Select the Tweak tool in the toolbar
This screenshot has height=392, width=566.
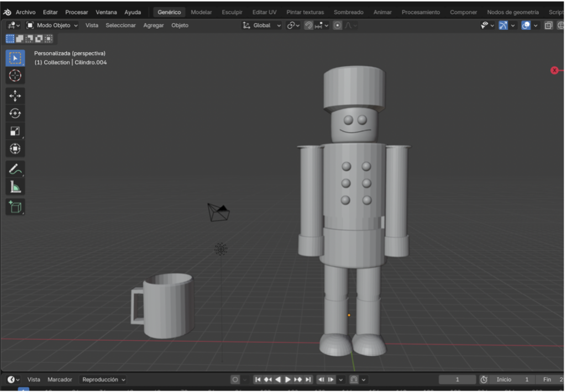pyautogui.click(x=15, y=57)
